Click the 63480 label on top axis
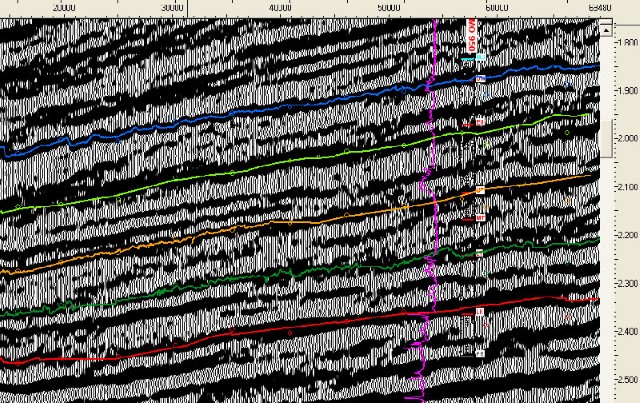640x403 pixels. click(599, 7)
